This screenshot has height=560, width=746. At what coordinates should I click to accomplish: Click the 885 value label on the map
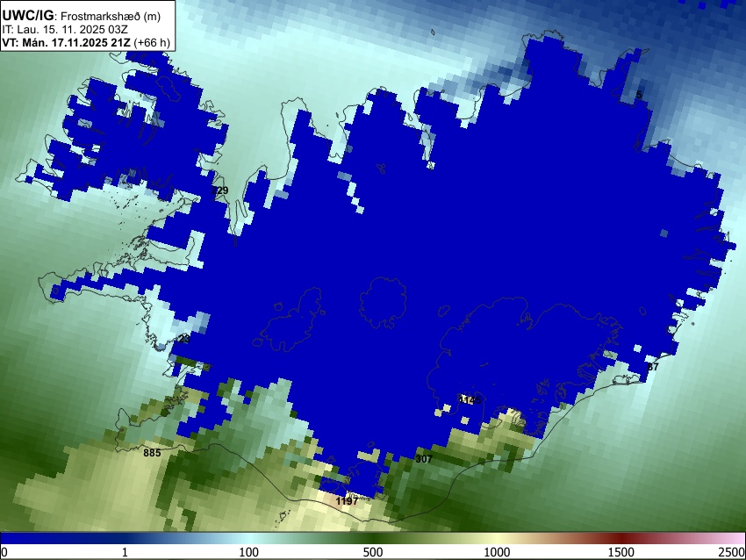(x=152, y=453)
